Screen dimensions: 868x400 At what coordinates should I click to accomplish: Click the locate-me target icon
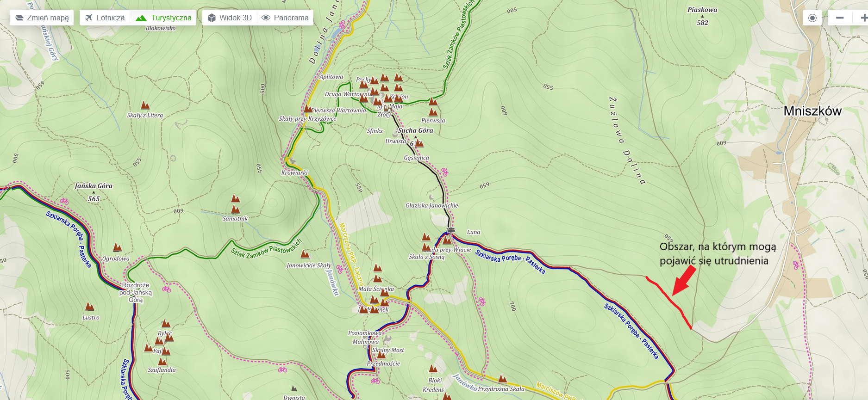click(812, 18)
